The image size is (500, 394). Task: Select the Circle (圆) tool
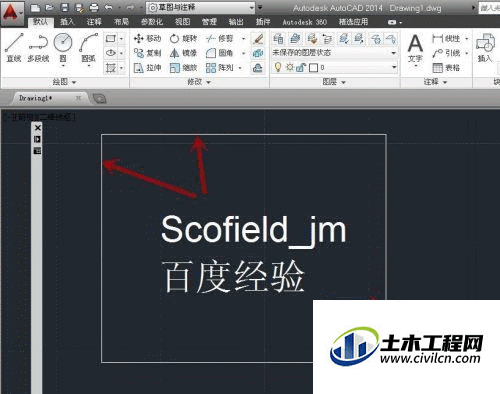tap(63, 47)
